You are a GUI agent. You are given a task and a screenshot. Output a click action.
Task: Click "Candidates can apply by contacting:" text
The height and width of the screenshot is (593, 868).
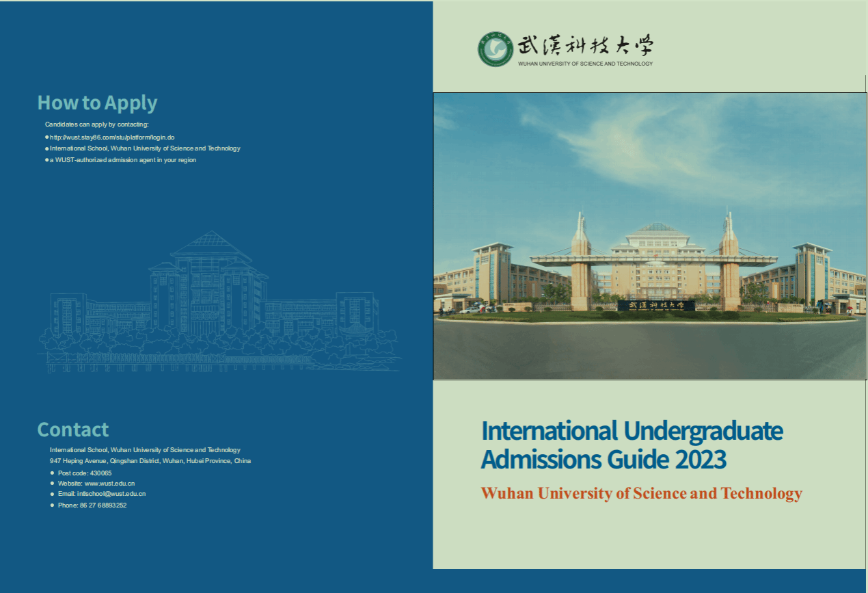tap(96, 124)
